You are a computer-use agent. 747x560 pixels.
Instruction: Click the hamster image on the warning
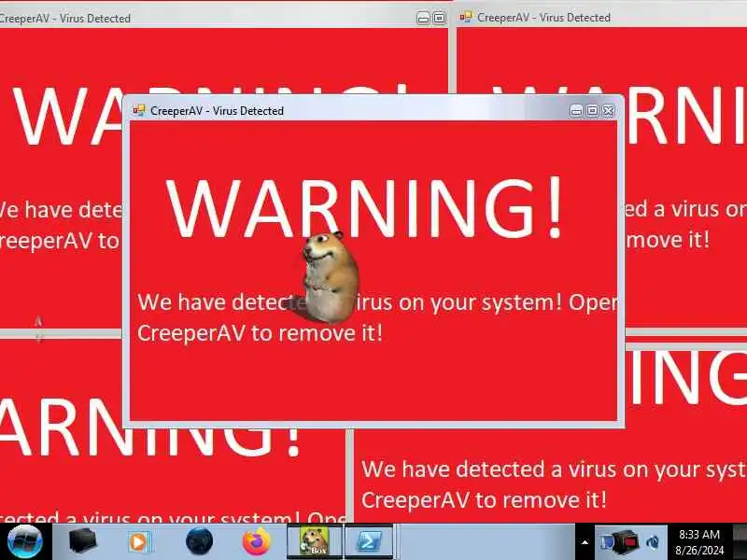click(329, 276)
